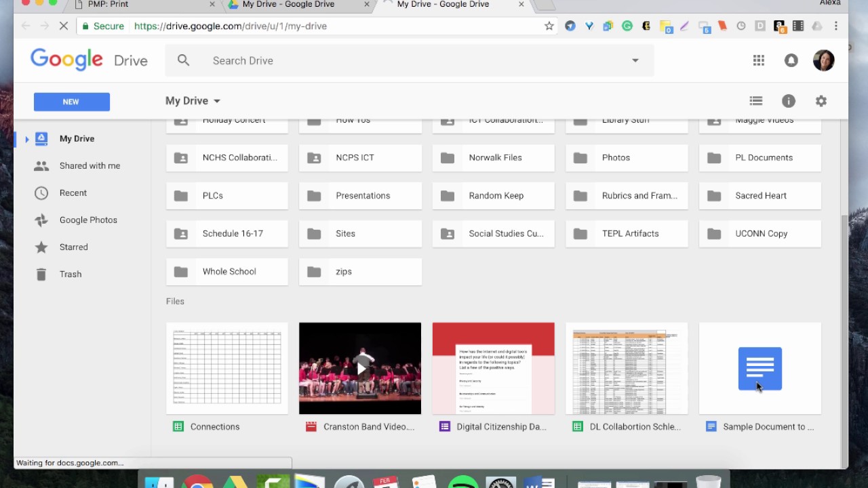Open the Connections spreadsheet thumbnail

tap(227, 368)
